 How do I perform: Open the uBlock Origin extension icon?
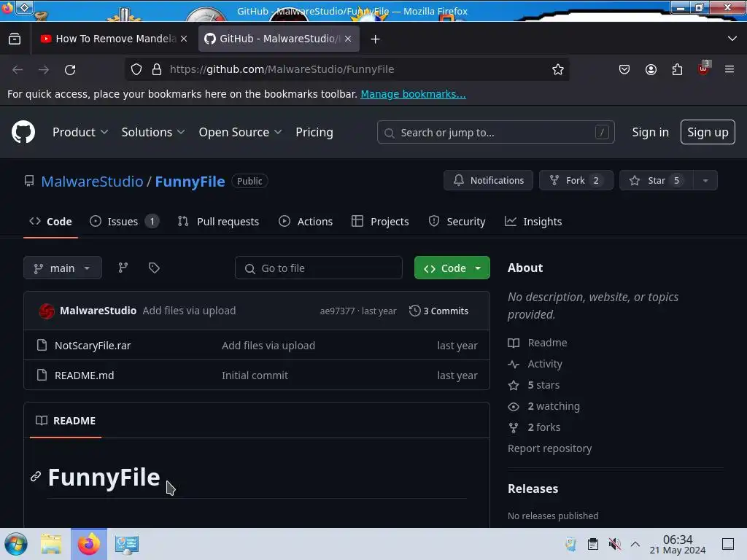pyautogui.click(x=704, y=68)
